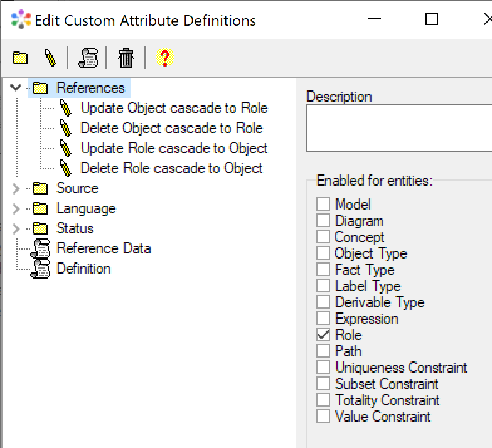This screenshot has height=448, width=492.
Task: Click the trash can delete icon
Action: pyautogui.click(x=126, y=58)
